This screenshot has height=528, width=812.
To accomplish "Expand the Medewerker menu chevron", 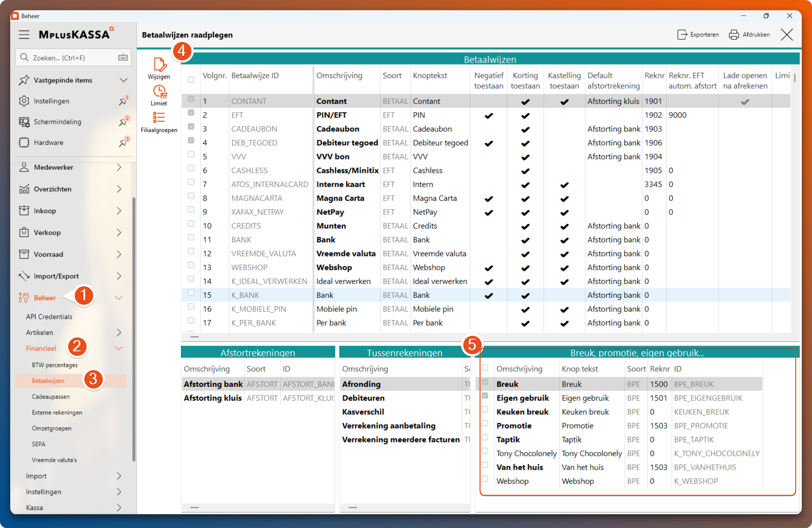I will (119, 167).
